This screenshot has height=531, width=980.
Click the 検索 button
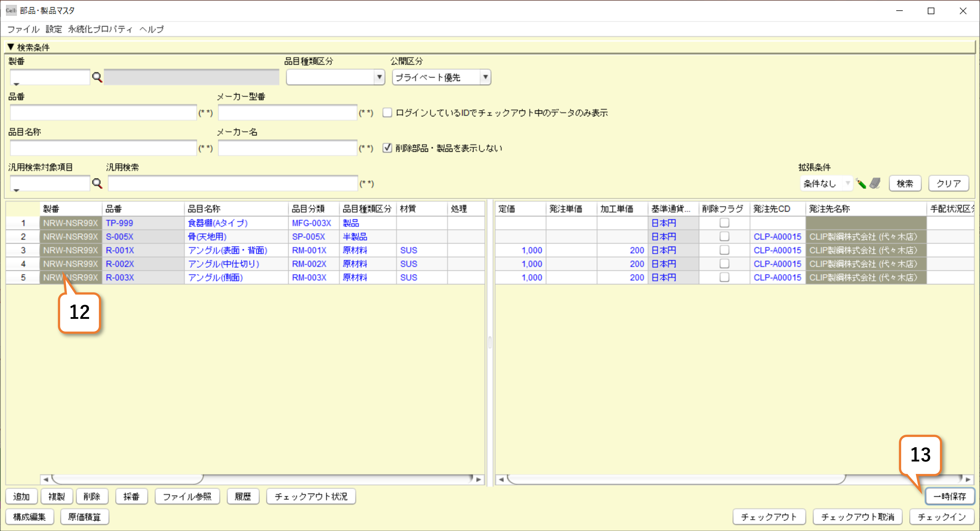tap(905, 183)
